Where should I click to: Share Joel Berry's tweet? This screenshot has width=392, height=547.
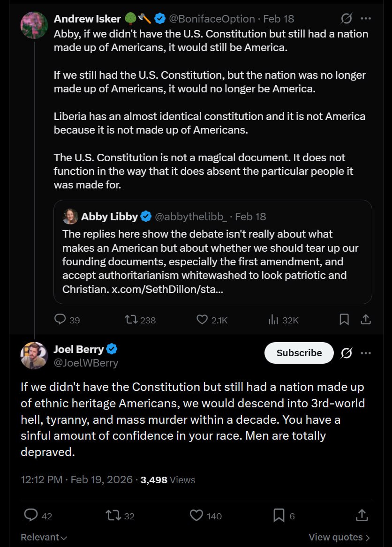pyautogui.click(x=362, y=516)
